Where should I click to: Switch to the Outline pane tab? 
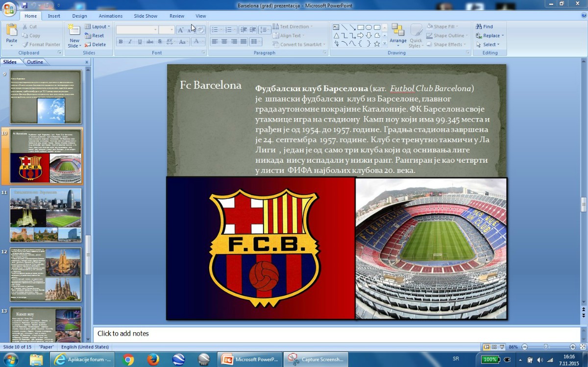(x=35, y=62)
